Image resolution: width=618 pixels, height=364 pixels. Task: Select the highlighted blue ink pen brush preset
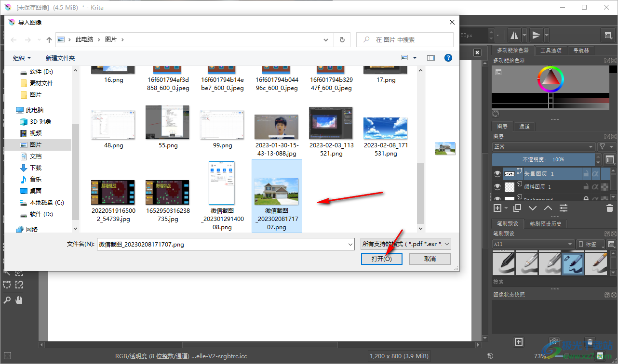[x=573, y=263]
